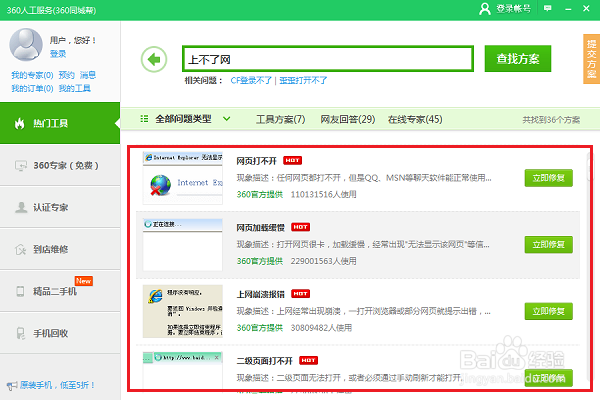This screenshot has width=600, height=400.
Task: Click the title 网页加载缓慢
Action: pyautogui.click(x=261, y=227)
